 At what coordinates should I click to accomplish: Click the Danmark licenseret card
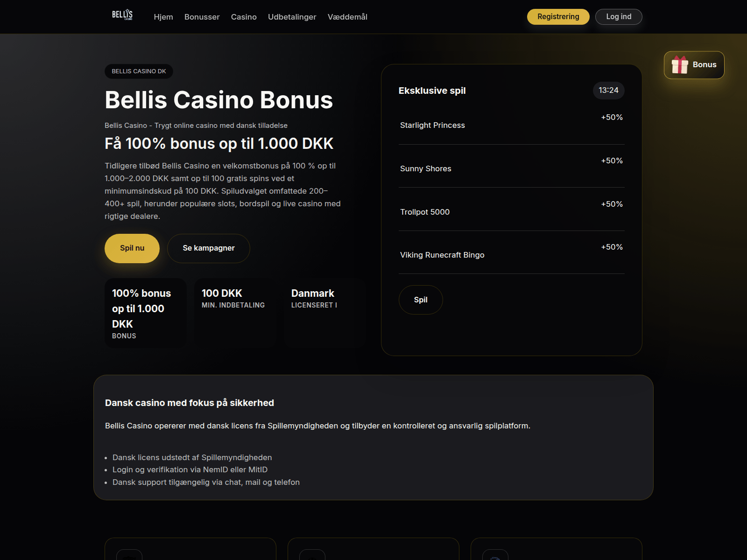tap(325, 313)
